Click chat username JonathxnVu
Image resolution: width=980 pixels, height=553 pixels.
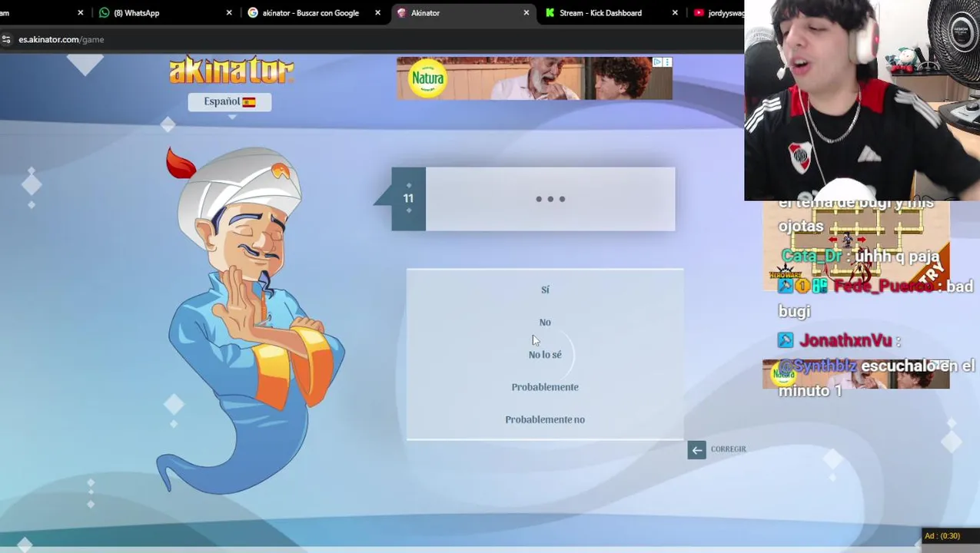pyautogui.click(x=845, y=340)
